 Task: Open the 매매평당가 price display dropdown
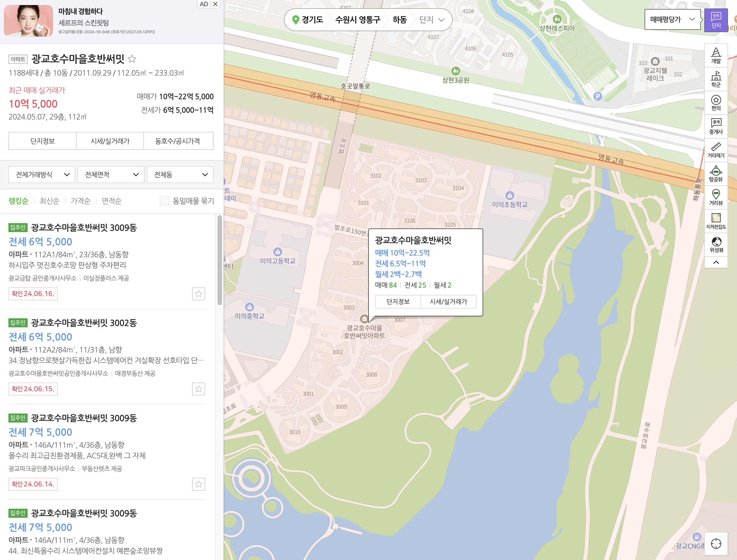point(673,20)
